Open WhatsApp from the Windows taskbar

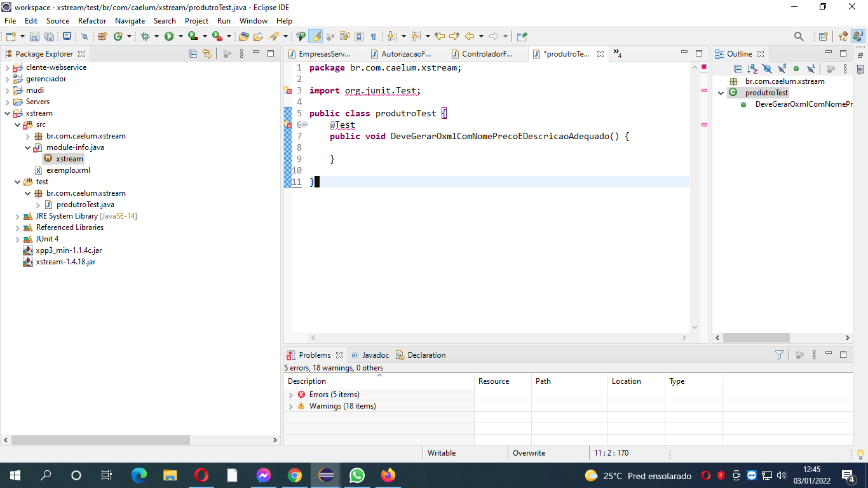coord(357,475)
